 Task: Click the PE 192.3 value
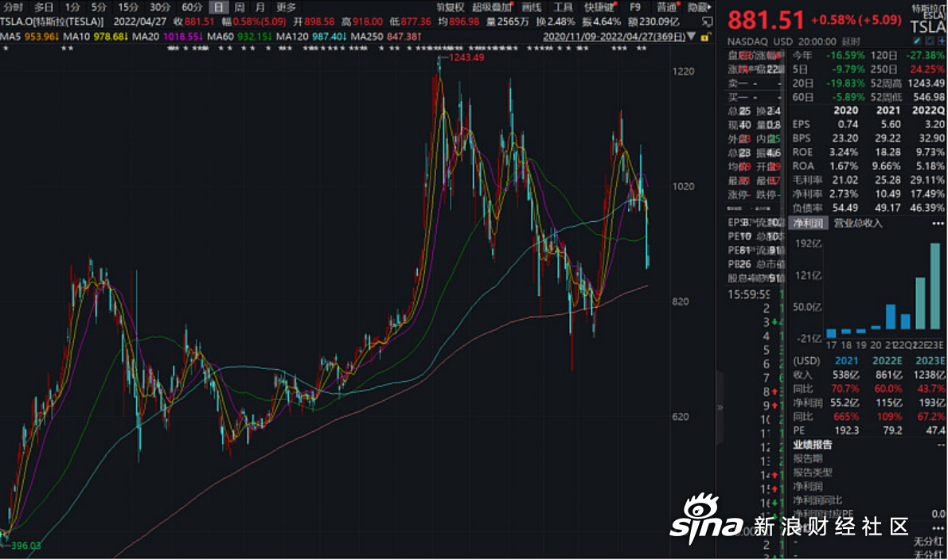point(846,430)
